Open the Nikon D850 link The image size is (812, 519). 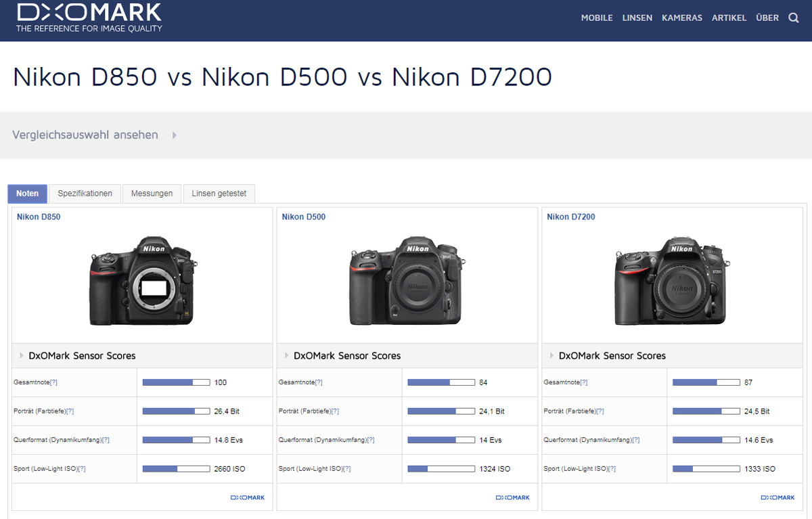coord(39,217)
